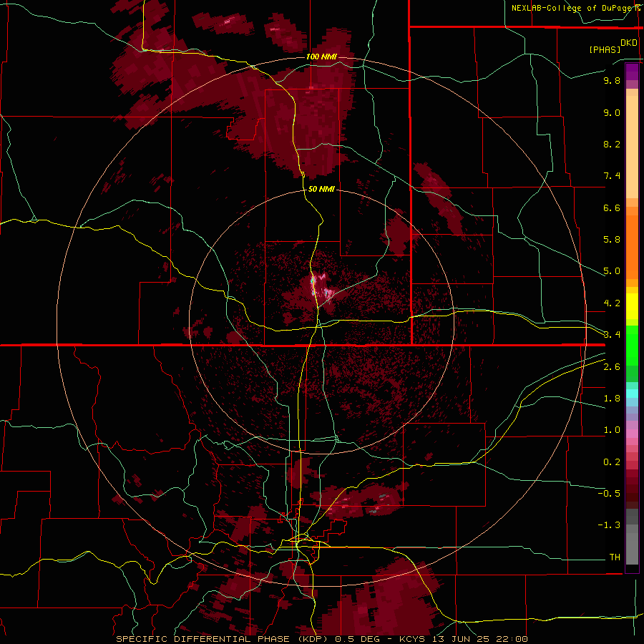
Task: Click the TH threshold label
Action: [x=615, y=557]
